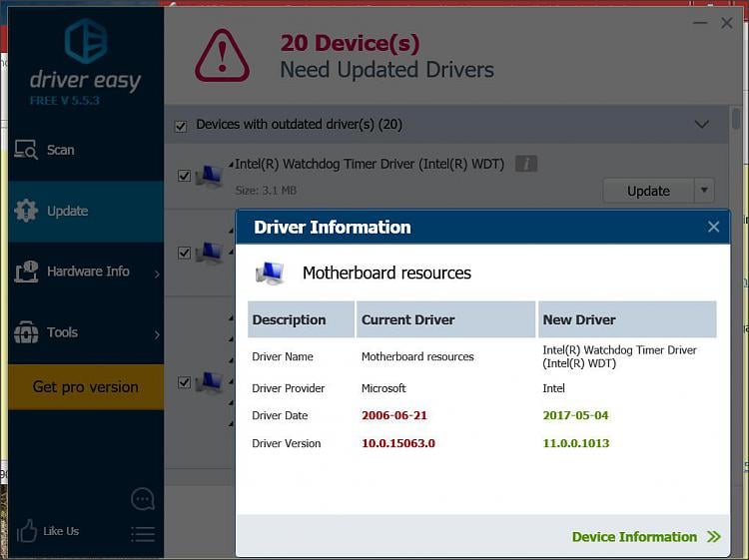Click the Like Us thumbs-up icon
This screenshot has width=749, height=560.
(27, 531)
